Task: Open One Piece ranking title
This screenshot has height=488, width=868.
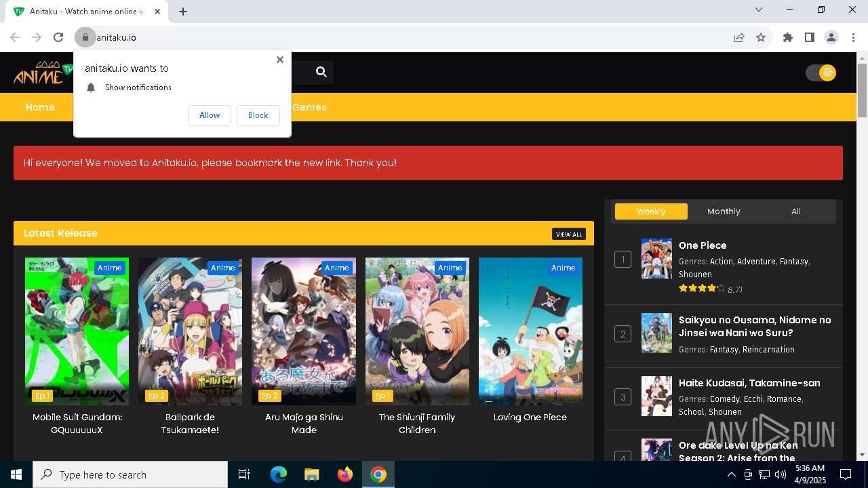Action: (703, 245)
